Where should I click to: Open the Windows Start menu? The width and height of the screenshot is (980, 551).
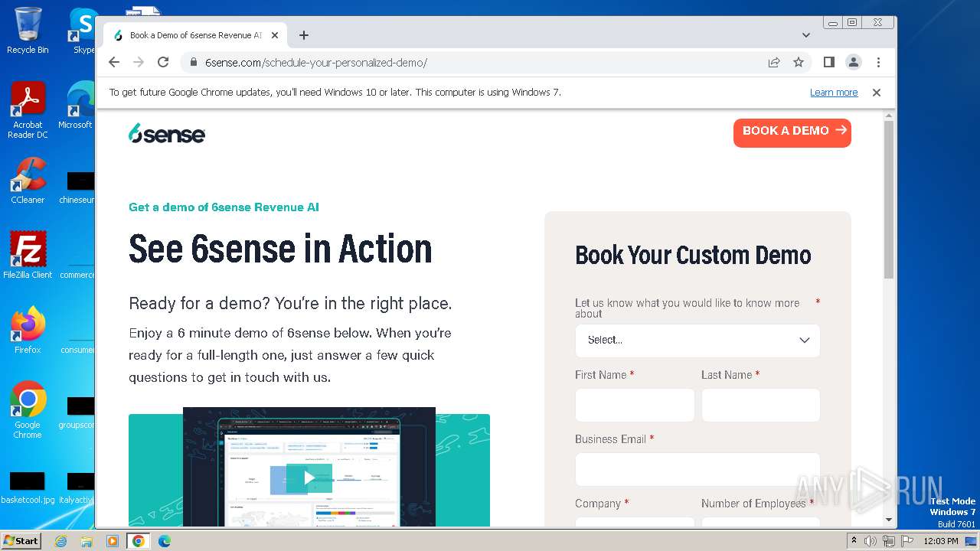click(x=21, y=540)
